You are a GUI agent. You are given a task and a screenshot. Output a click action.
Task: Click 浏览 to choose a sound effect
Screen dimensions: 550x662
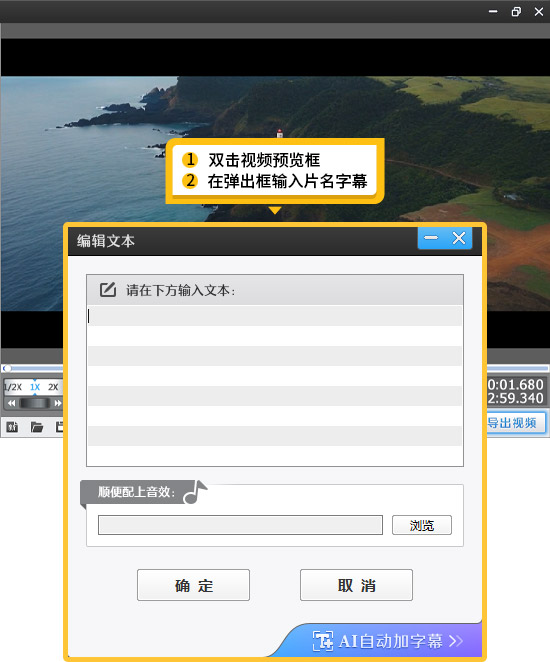click(422, 525)
